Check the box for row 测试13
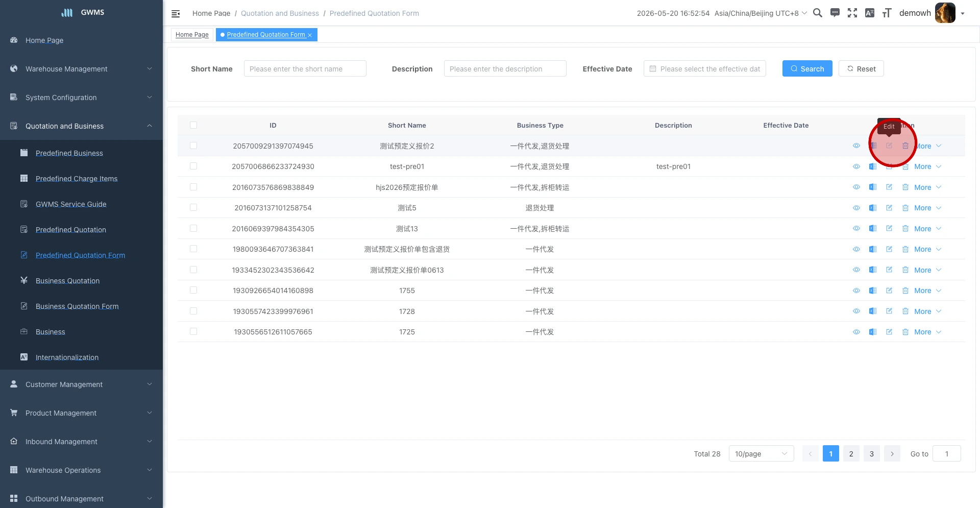 [193, 228]
